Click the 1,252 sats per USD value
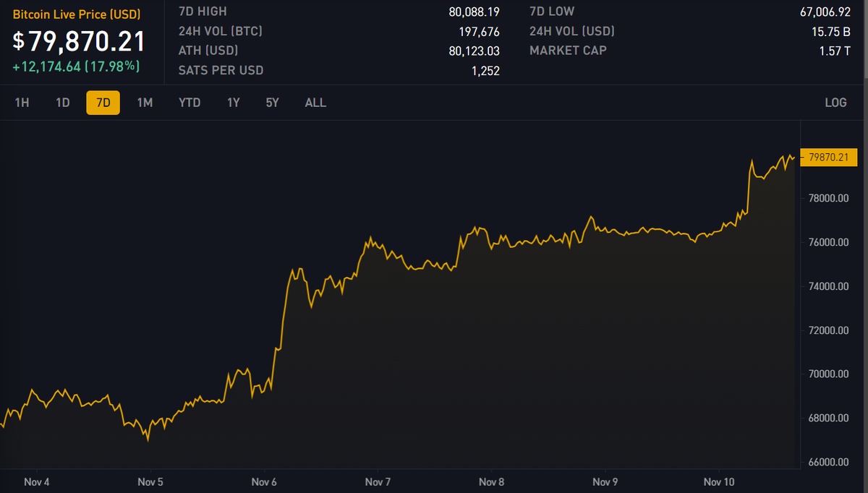This screenshot has width=868, height=493. point(485,70)
